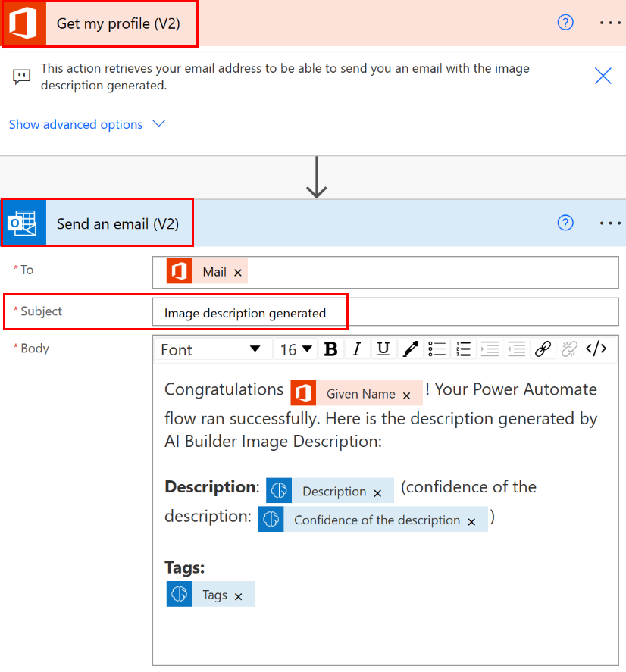The image size is (626, 672).
Task: Open the Send an email action menu
Action: point(610,223)
